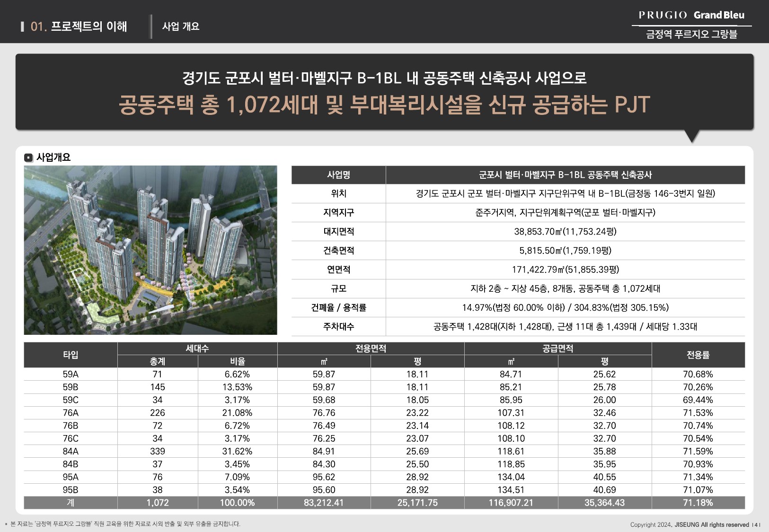
Task: Select the scale value '지하 2층 ~ 지상 45층, 8개동'
Action: 565,288
